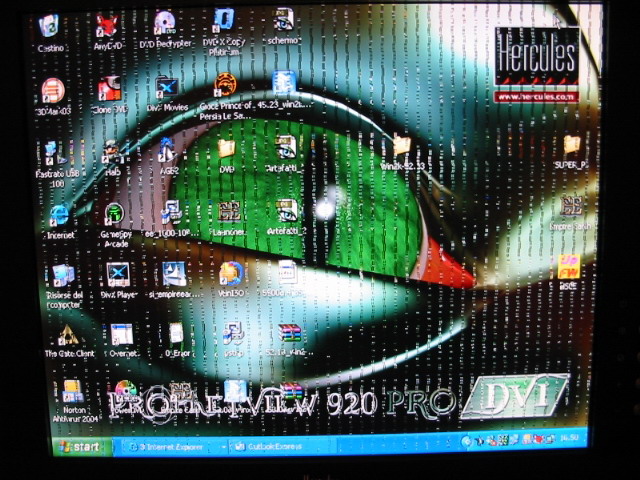Open the Winxk-52.13 folder

pos(402,146)
